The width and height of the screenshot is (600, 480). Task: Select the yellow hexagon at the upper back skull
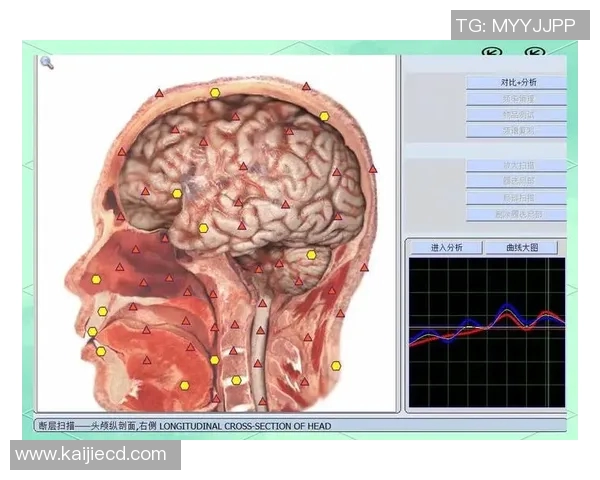pyautogui.click(x=324, y=116)
